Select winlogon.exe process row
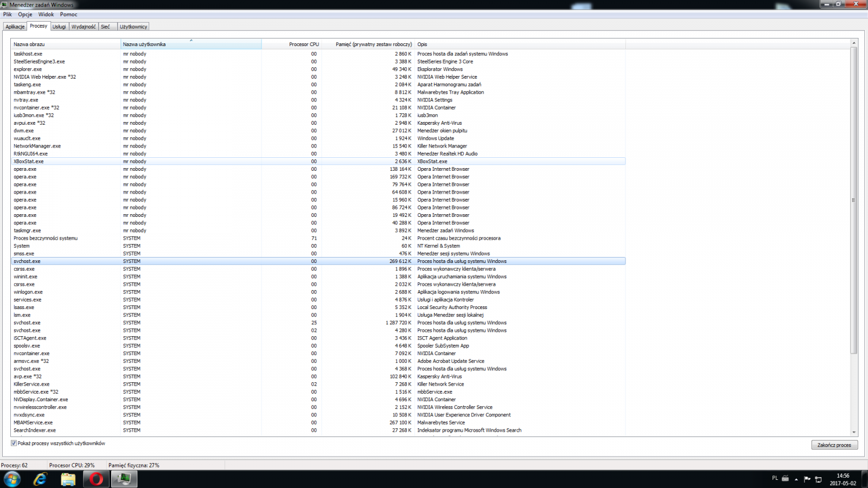This screenshot has height=488, width=868. [x=318, y=292]
